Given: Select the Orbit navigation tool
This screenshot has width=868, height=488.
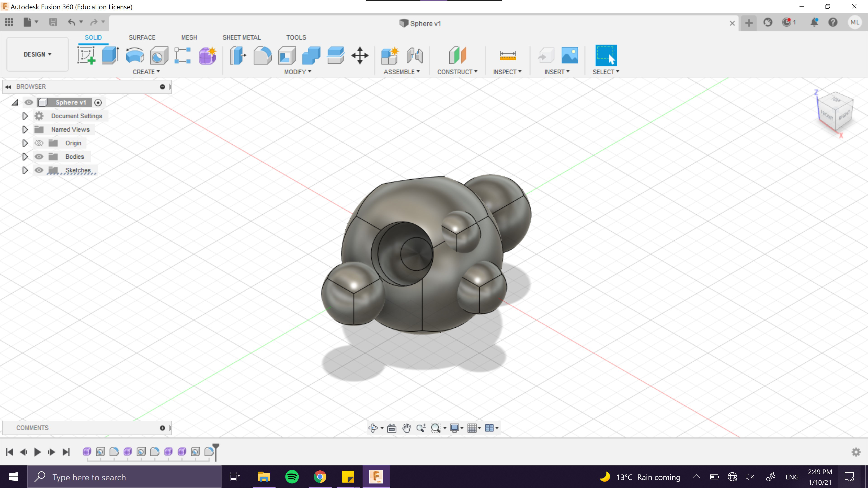Looking at the screenshot, I should tap(373, 428).
